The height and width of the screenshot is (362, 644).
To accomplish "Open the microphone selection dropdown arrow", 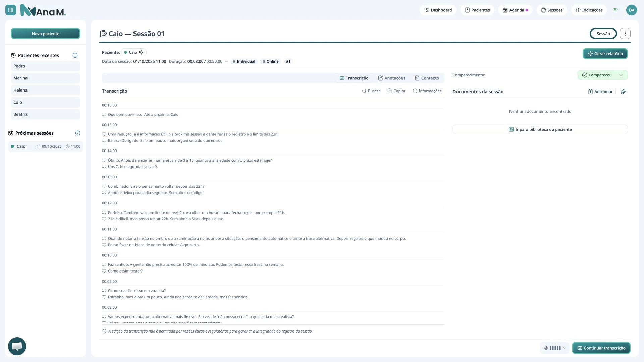I will point(564,348).
